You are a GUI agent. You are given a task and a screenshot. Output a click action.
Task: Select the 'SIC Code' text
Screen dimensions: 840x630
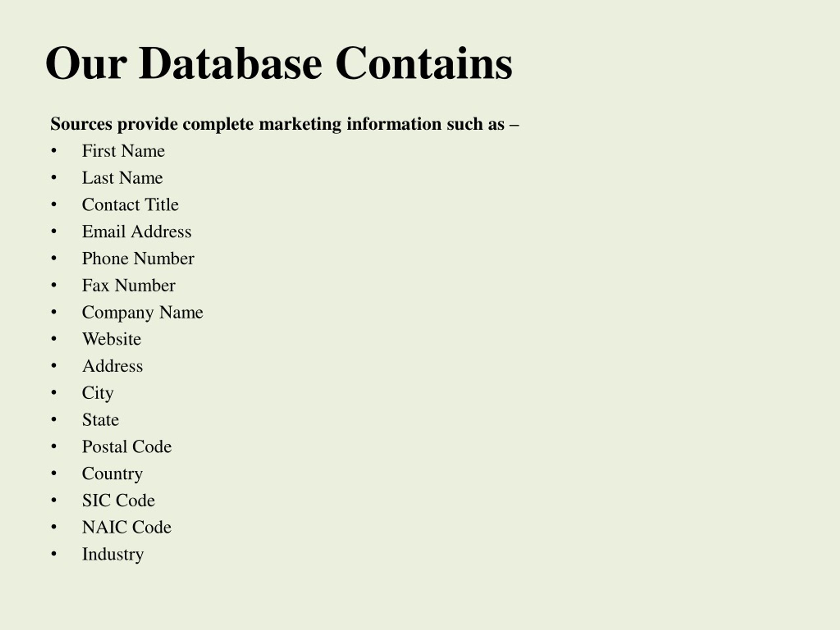(x=118, y=500)
